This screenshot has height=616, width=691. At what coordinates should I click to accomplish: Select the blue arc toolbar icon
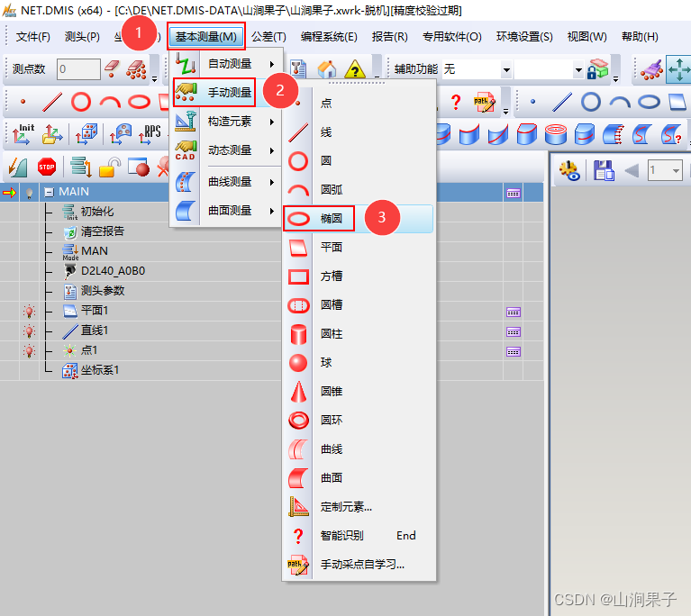pos(620,103)
